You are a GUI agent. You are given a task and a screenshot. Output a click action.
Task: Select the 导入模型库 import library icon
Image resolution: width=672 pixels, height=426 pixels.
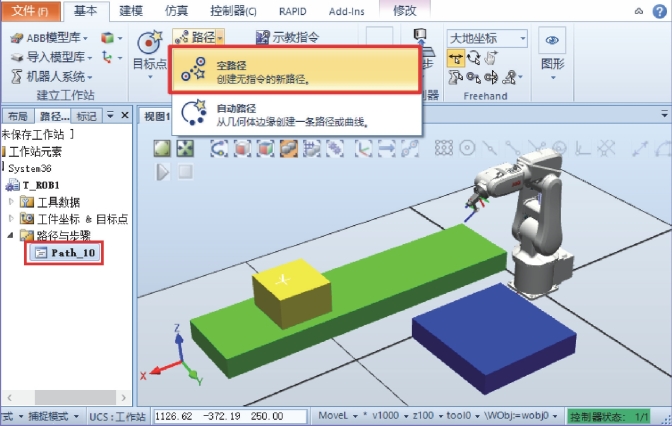coord(17,57)
